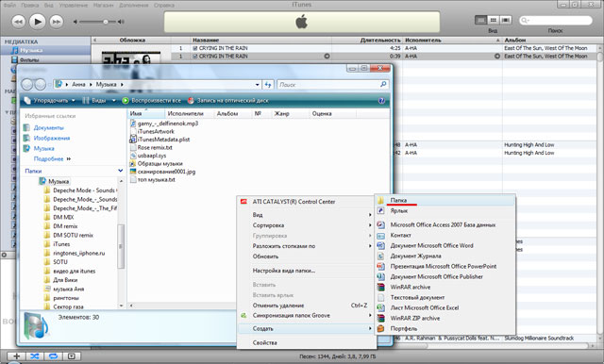Click the add playlist plus button in iTunes

(16, 356)
